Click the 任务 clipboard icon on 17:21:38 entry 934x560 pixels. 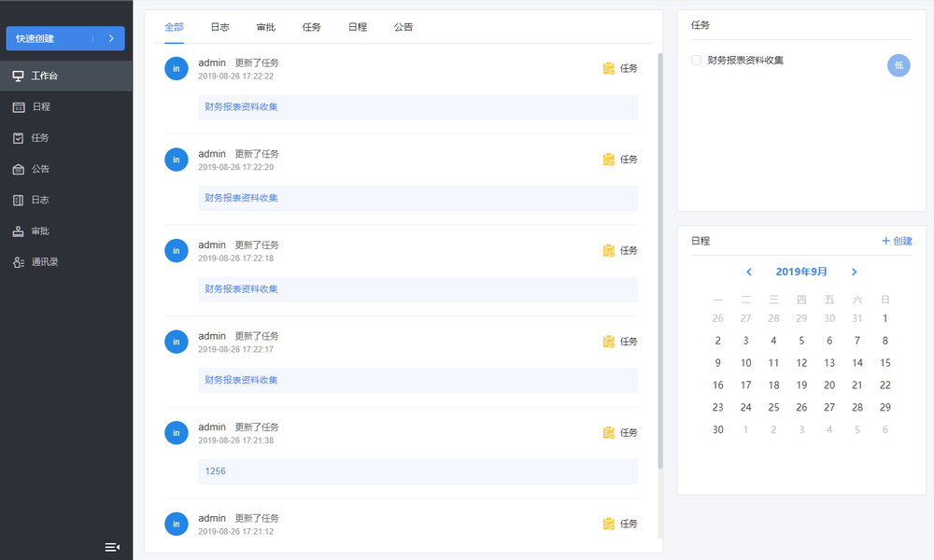[608, 433]
